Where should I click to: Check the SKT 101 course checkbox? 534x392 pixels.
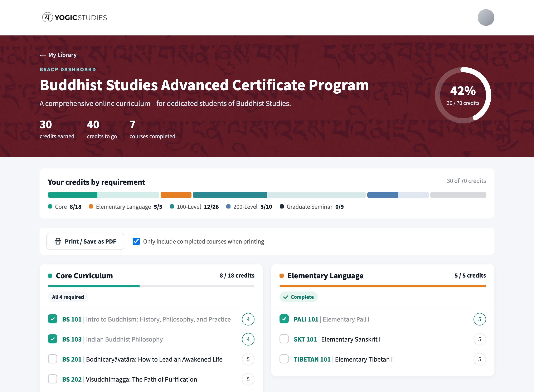[x=284, y=339]
